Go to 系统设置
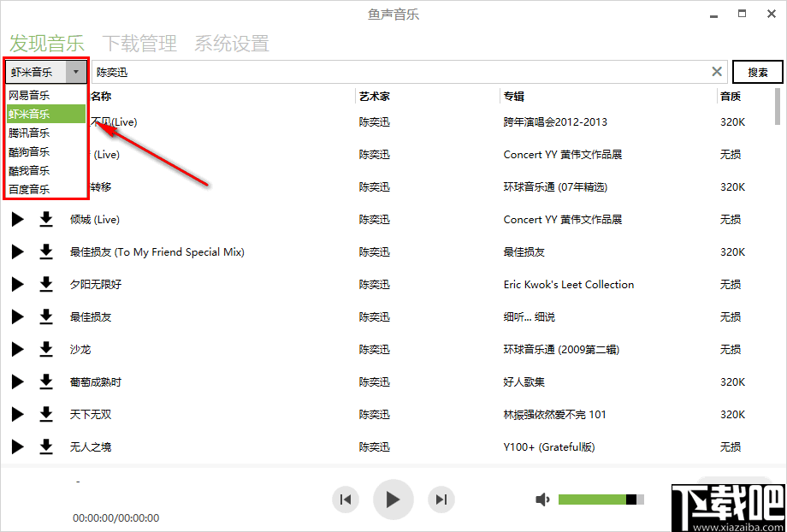This screenshot has width=787, height=532. coord(231,42)
